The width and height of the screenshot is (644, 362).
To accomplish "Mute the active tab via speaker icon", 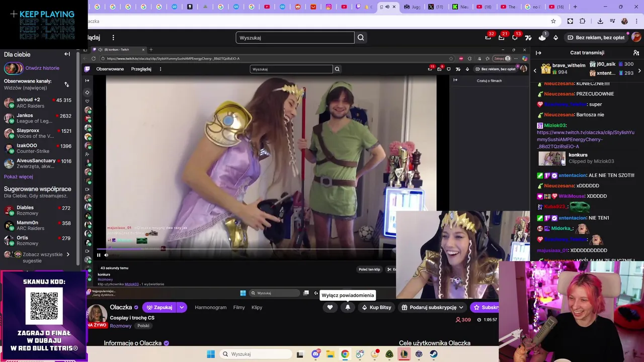I will (x=387, y=7).
